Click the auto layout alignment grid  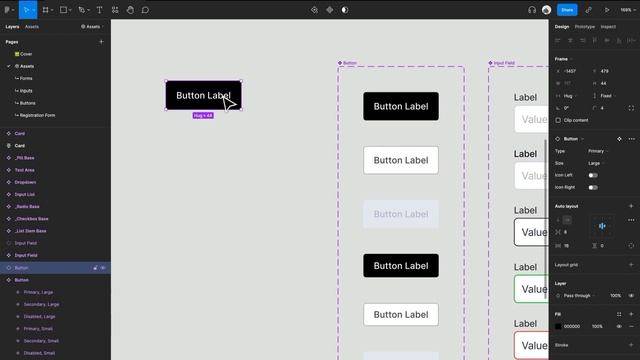602,226
